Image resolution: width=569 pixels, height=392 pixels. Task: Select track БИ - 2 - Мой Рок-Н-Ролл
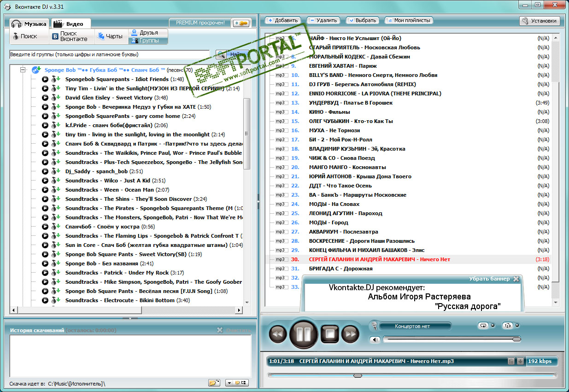tap(340, 140)
